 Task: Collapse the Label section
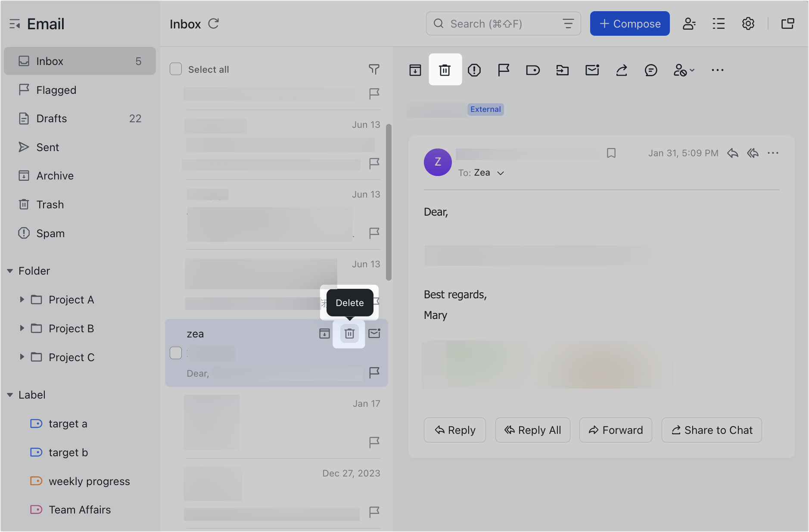9,395
